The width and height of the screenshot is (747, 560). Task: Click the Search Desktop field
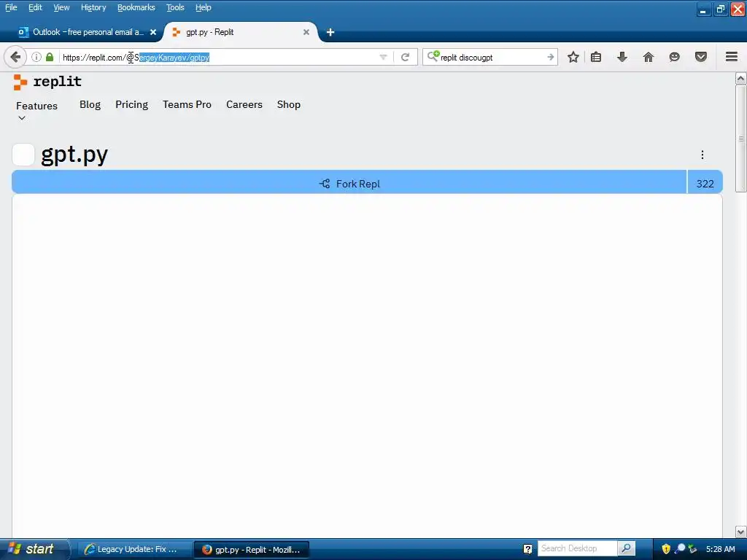click(578, 548)
